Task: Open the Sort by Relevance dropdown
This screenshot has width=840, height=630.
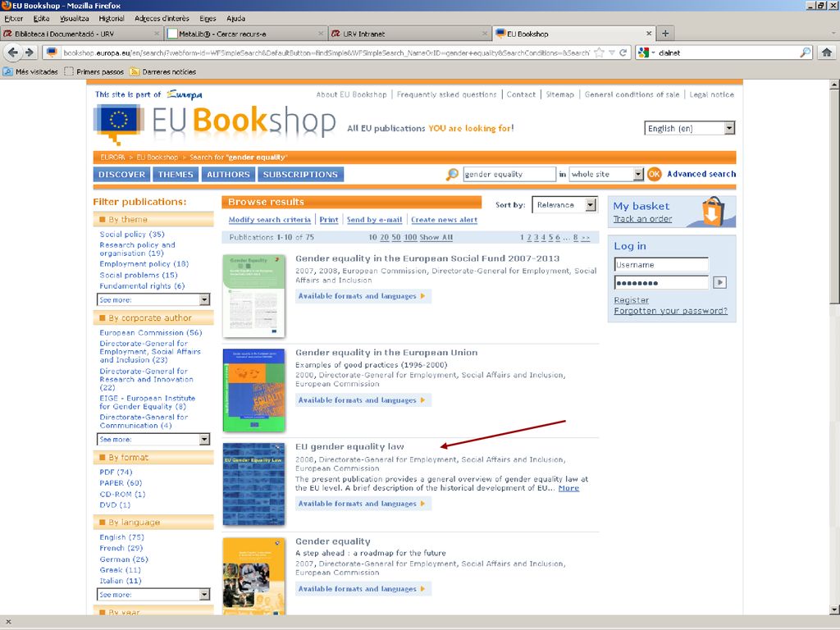Action: point(564,204)
